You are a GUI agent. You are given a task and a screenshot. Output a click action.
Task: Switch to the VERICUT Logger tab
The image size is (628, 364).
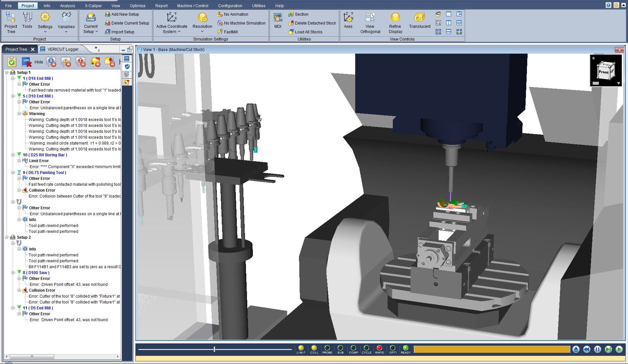62,49
